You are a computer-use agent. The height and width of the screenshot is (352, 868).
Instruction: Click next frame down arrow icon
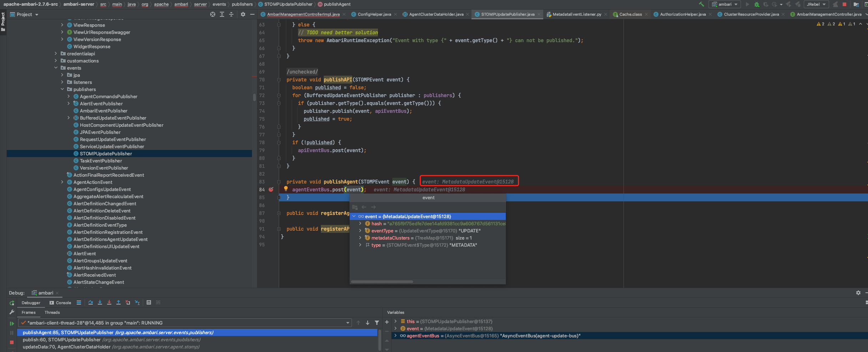(368, 323)
